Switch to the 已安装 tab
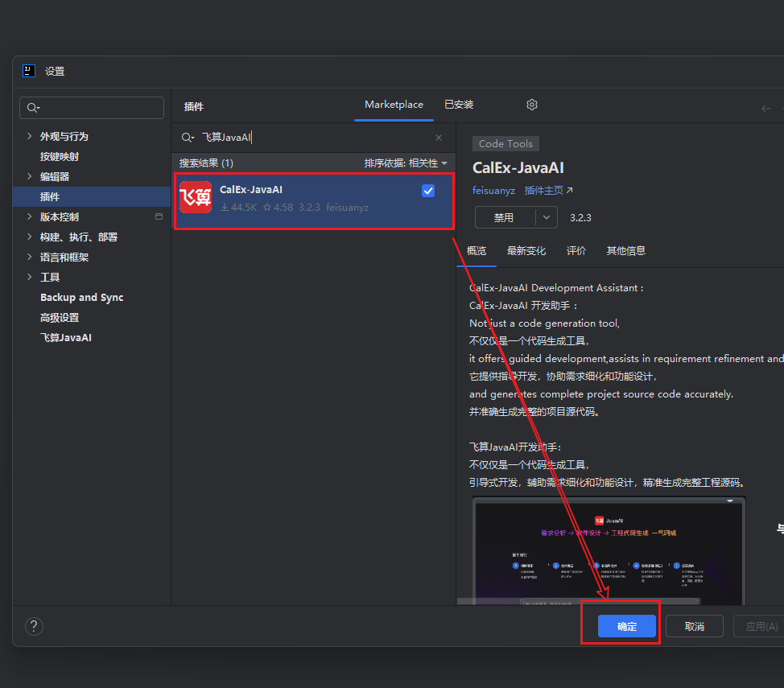 tap(459, 105)
